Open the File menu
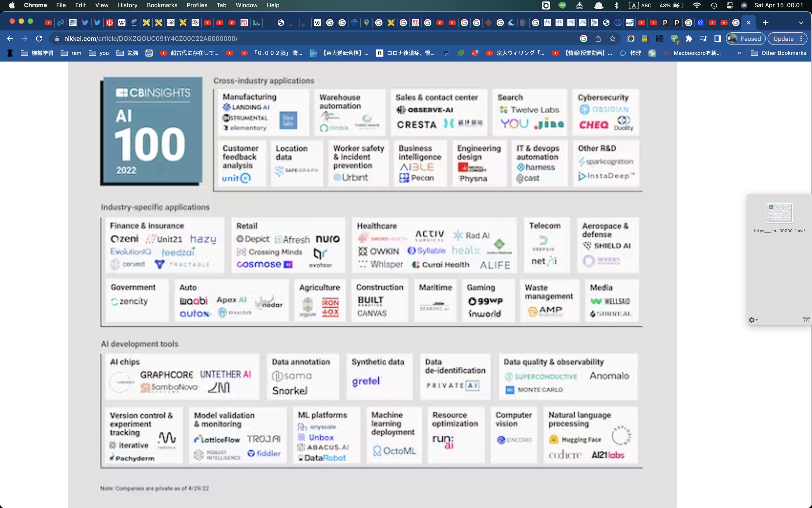This screenshot has height=508, width=812. 61,5
